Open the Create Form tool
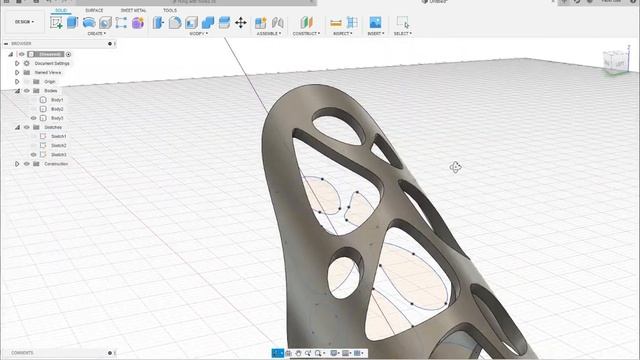The width and height of the screenshot is (640, 360). tap(138, 22)
